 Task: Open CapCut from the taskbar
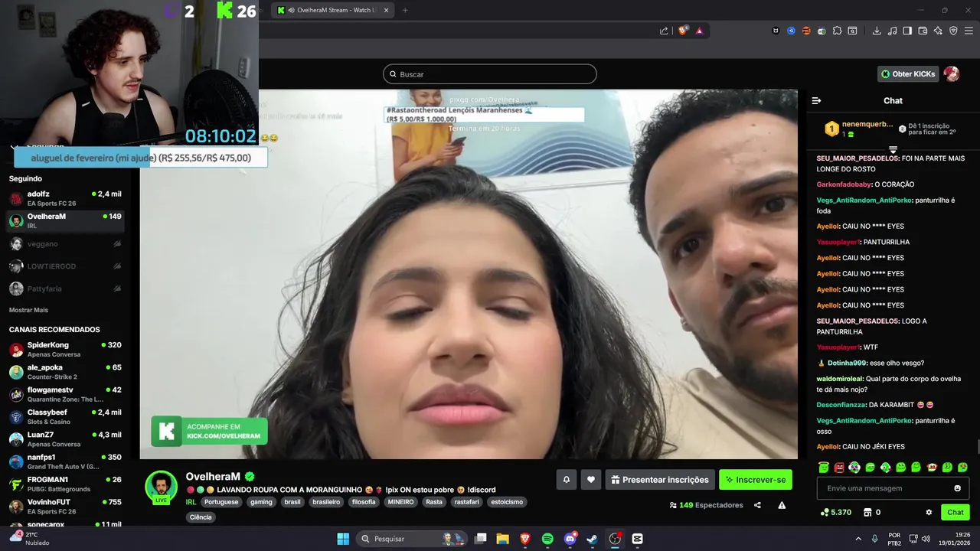click(x=637, y=539)
